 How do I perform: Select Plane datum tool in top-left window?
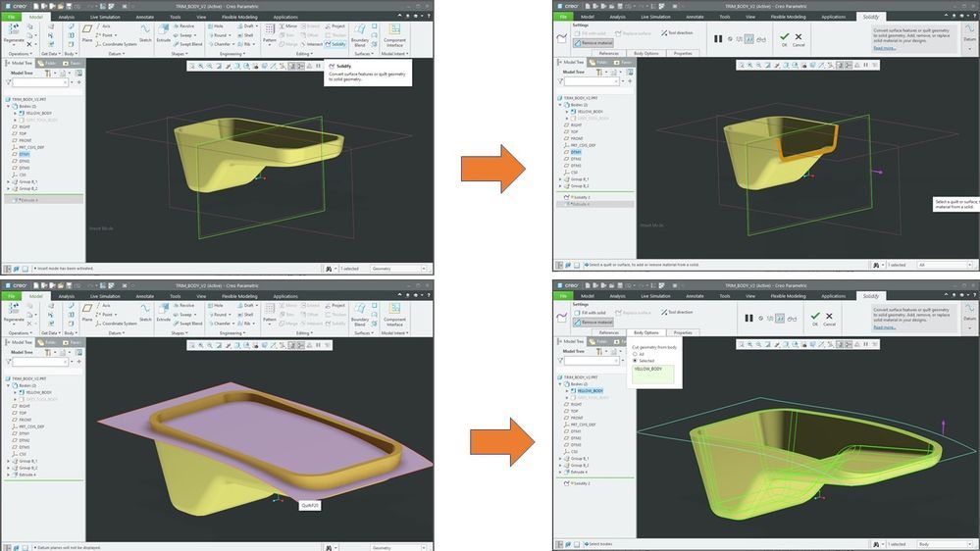[87, 33]
